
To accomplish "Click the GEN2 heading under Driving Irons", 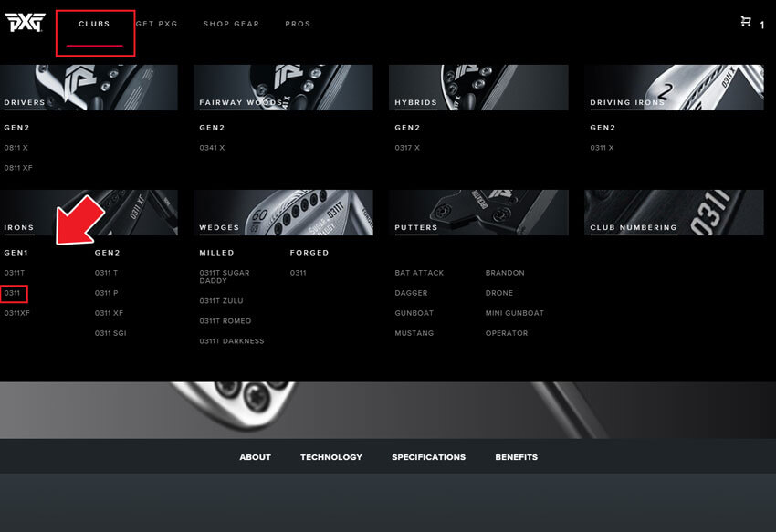I will click(603, 127).
